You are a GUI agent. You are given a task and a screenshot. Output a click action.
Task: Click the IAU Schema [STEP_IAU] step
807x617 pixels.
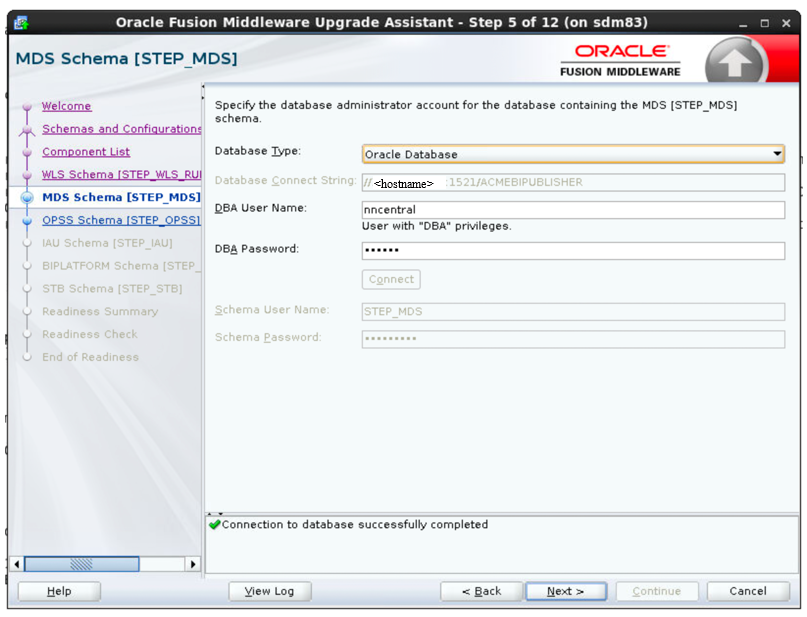107,243
